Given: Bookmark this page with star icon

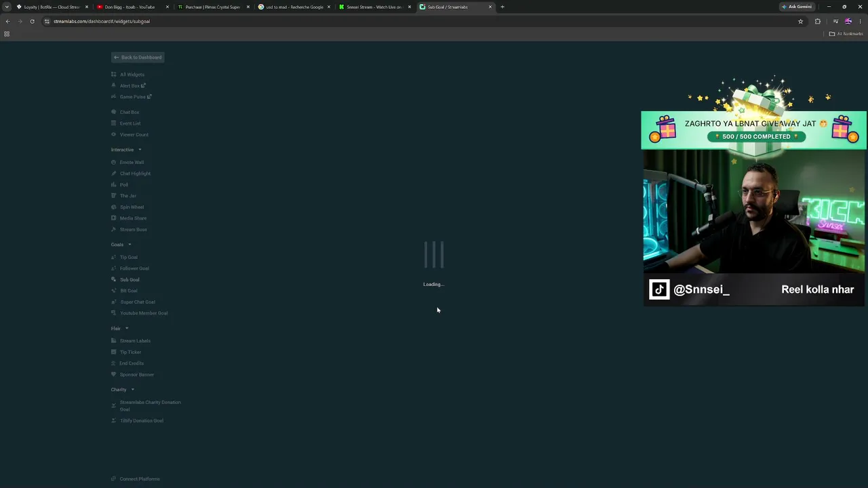Looking at the screenshot, I should (x=800, y=21).
